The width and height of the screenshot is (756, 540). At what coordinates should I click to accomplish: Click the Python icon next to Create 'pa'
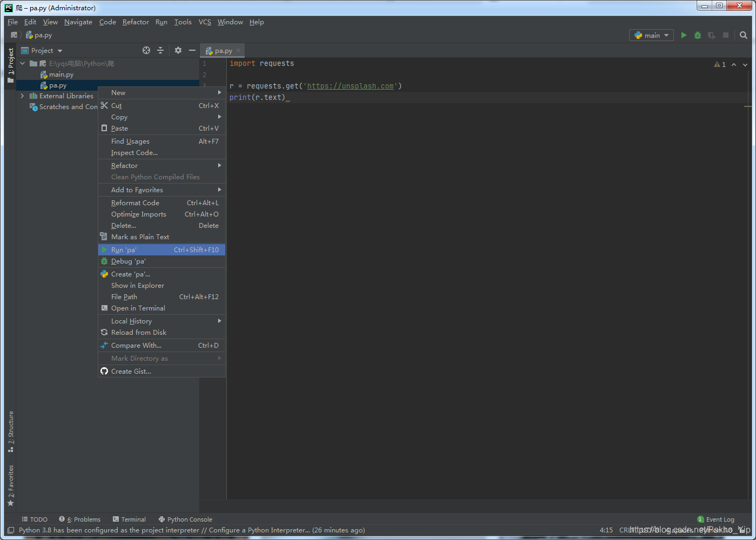point(104,274)
